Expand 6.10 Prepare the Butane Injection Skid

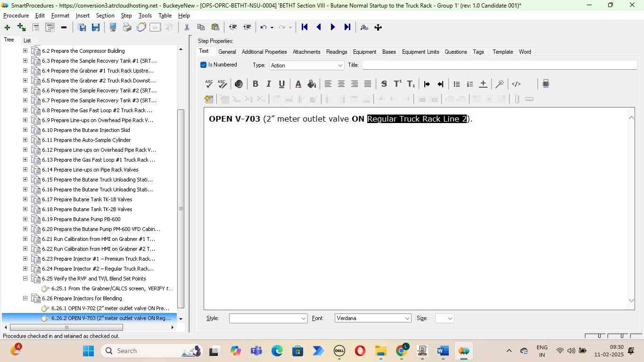[25, 130]
